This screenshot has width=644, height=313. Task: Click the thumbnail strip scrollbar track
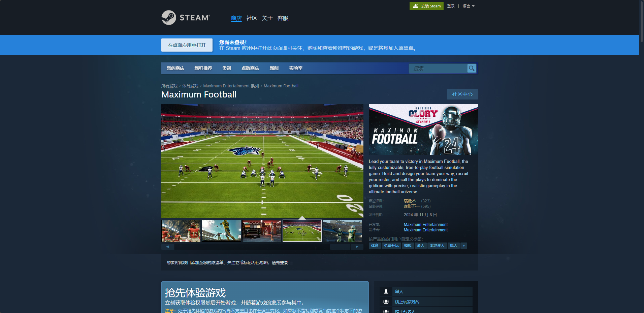pyautogui.click(x=263, y=247)
